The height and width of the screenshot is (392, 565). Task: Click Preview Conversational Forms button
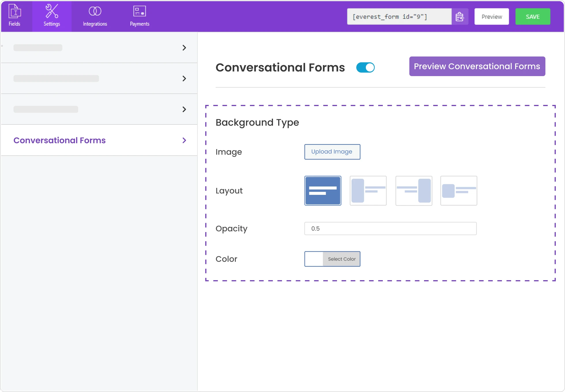click(x=477, y=66)
